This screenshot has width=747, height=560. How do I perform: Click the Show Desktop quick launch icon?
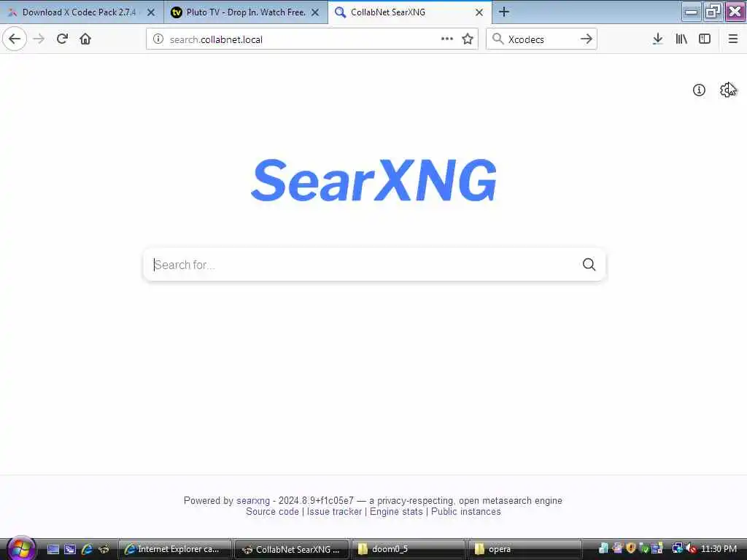[x=53, y=549]
